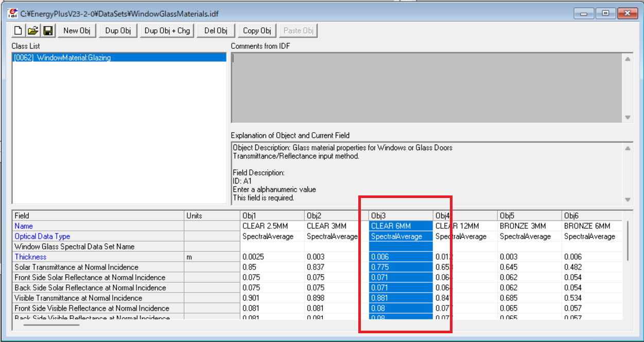The width and height of the screenshot is (644, 342).
Task: Click Back Side Solar Reflectance label
Action: pyautogui.click(x=98, y=287)
